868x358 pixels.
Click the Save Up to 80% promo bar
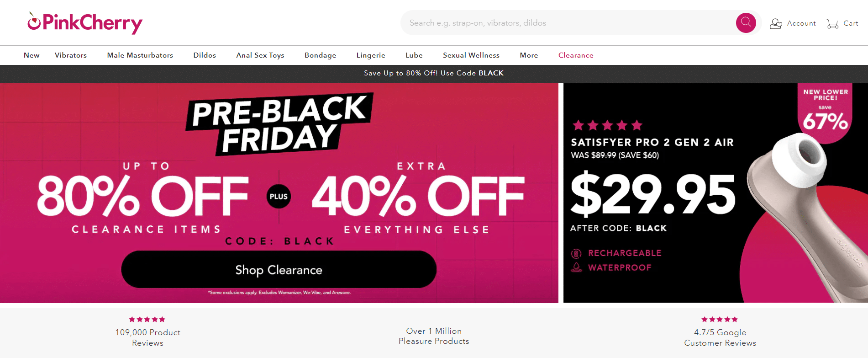(434, 73)
